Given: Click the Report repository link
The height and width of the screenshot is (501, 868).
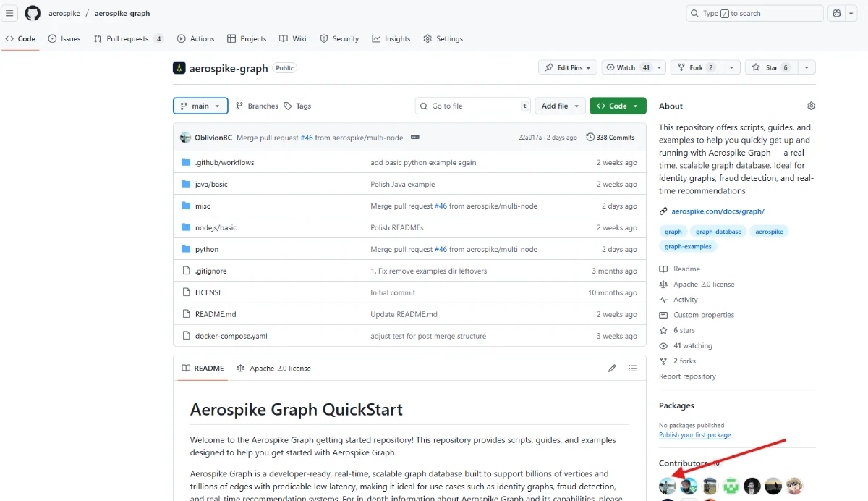Looking at the screenshot, I should (x=687, y=376).
